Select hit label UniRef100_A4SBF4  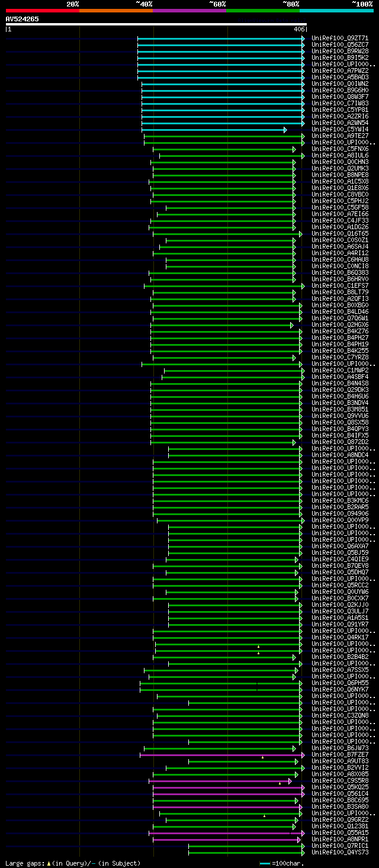click(x=340, y=377)
